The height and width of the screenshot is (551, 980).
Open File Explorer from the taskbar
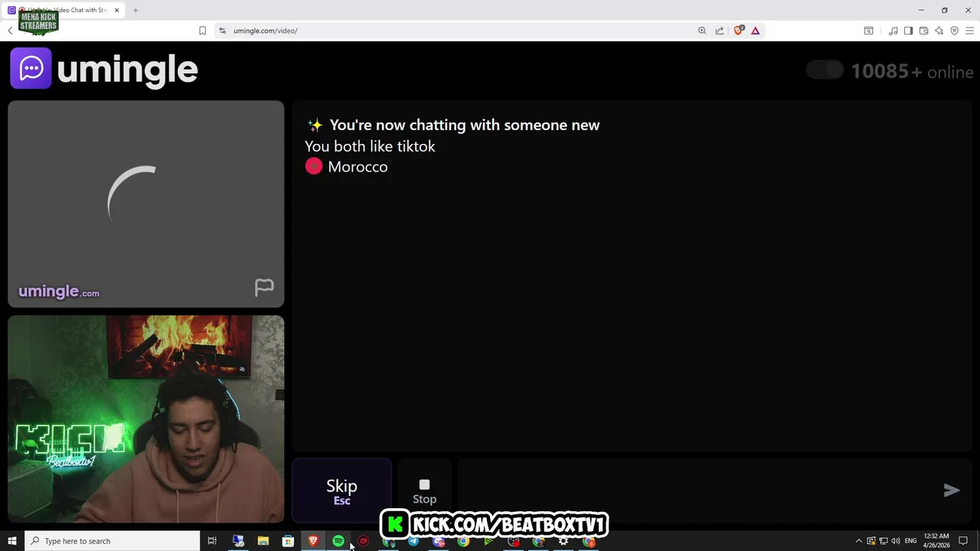[x=263, y=541]
